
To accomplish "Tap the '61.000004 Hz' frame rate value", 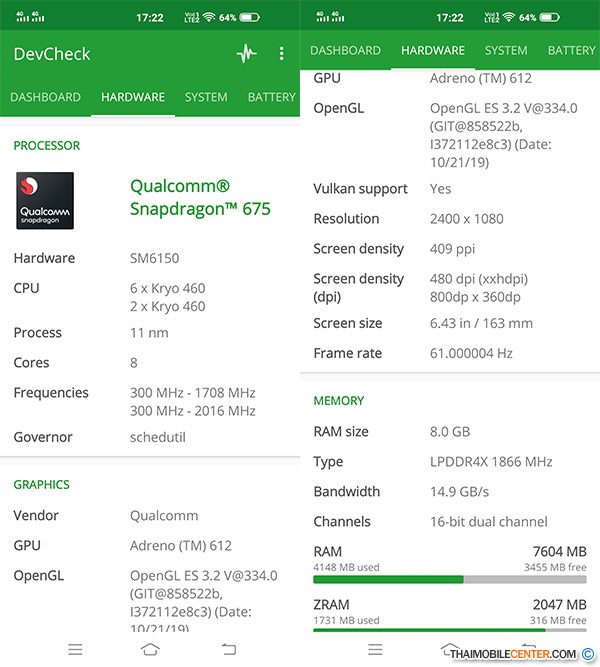I will pyautogui.click(x=471, y=353).
